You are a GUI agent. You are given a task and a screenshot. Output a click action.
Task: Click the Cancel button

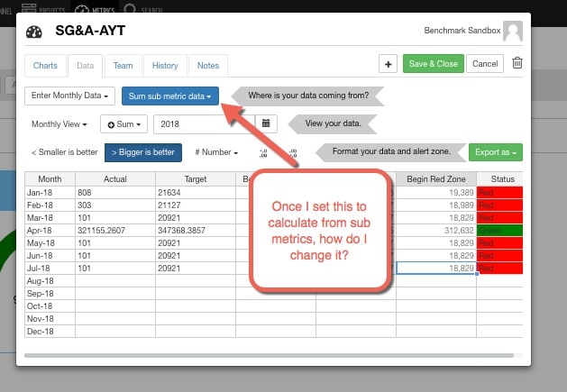[485, 63]
